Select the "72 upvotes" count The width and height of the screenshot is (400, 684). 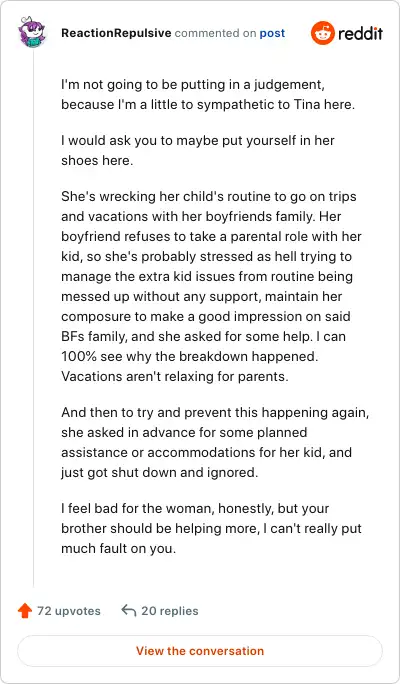pos(69,611)
